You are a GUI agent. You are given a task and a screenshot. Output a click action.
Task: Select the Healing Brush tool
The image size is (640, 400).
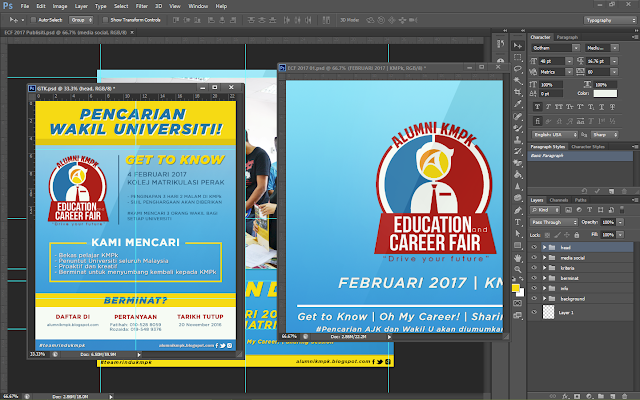click(518, 116)
